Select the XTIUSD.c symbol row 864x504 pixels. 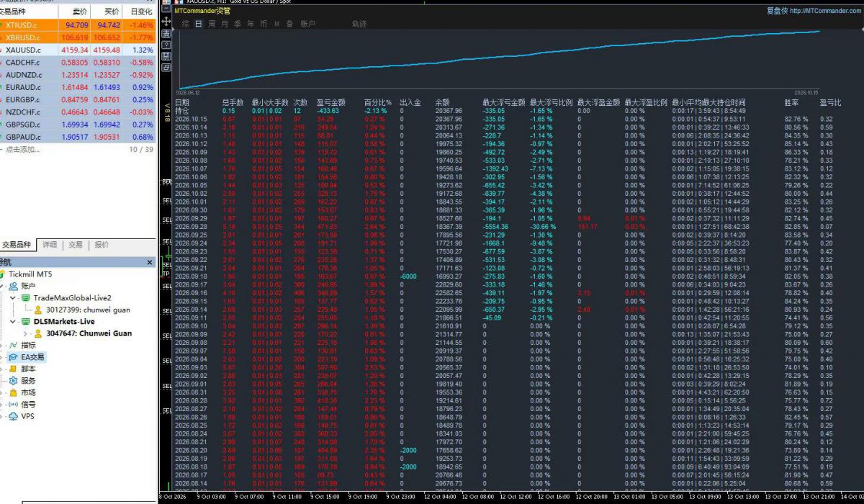click(x=78, y=25)
